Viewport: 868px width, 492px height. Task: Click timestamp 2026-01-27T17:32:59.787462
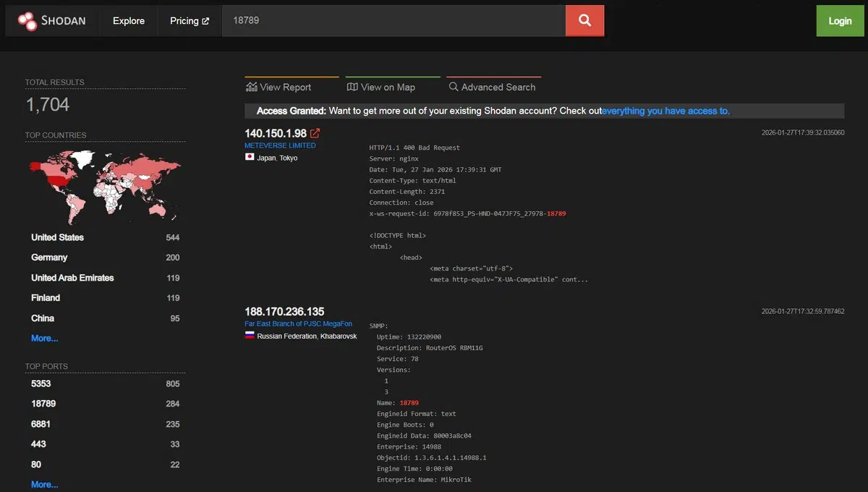803,312
